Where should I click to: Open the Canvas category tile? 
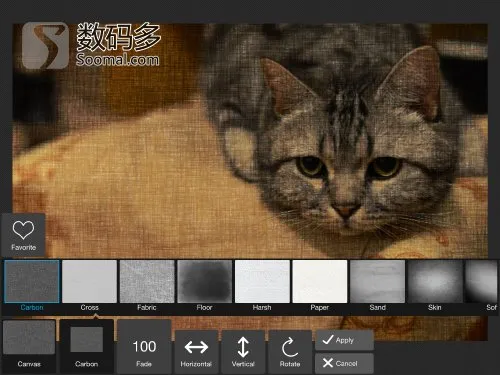tap(29, 346)
